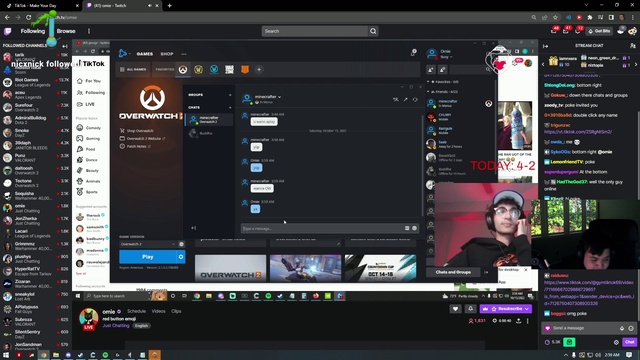The image size is (640, 360).
Task: Open chat settings gear icon
Action: 616,342
